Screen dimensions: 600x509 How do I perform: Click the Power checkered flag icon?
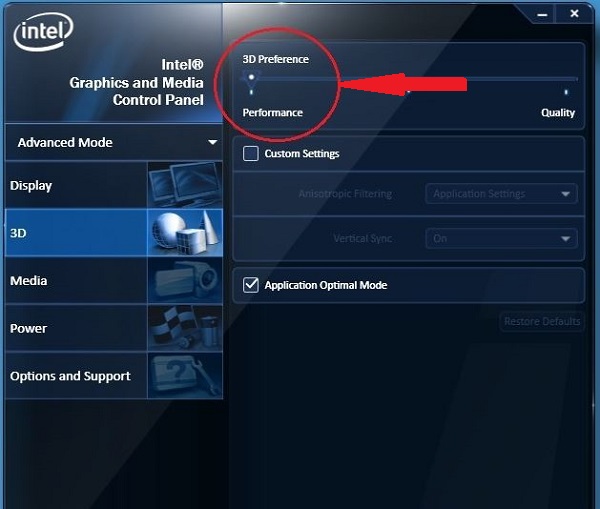184,328
